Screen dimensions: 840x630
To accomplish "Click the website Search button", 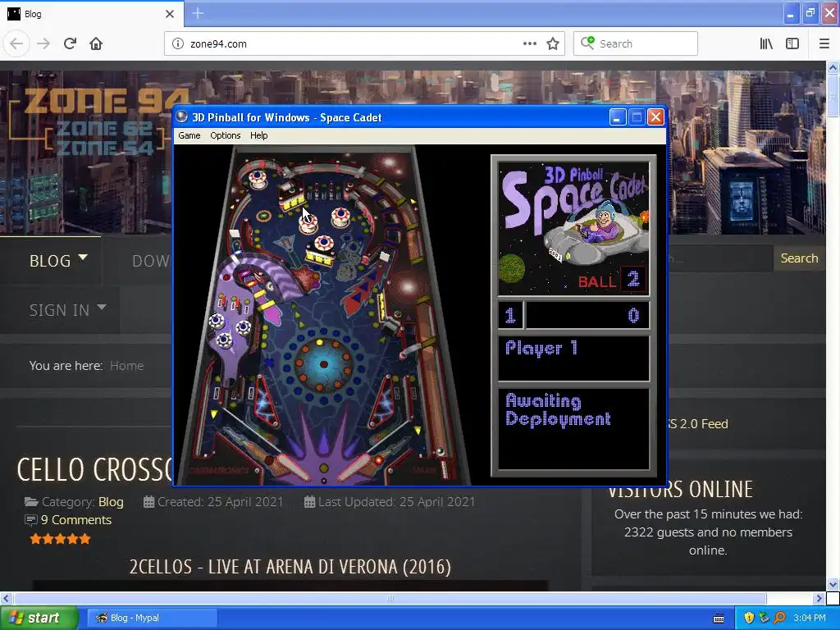I will tap(799, 258).
